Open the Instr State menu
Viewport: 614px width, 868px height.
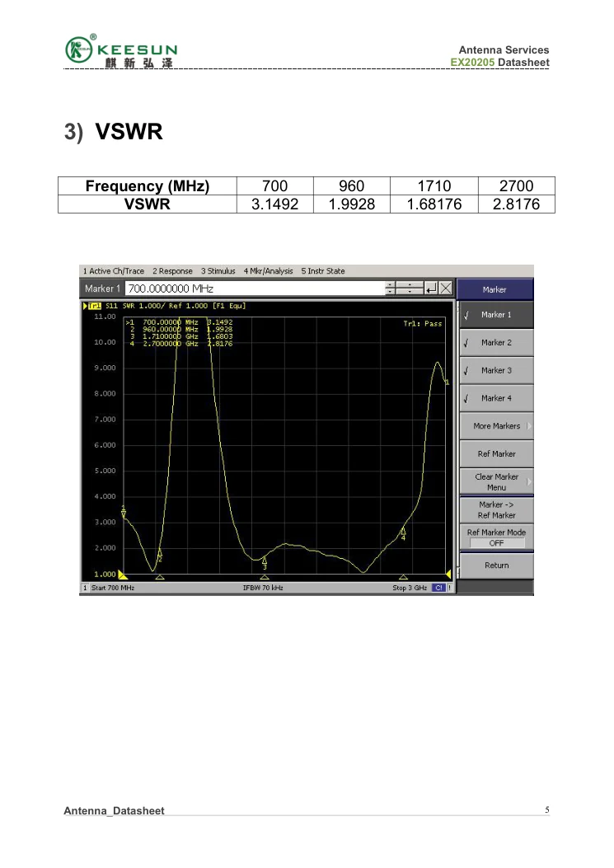[323, 271]
